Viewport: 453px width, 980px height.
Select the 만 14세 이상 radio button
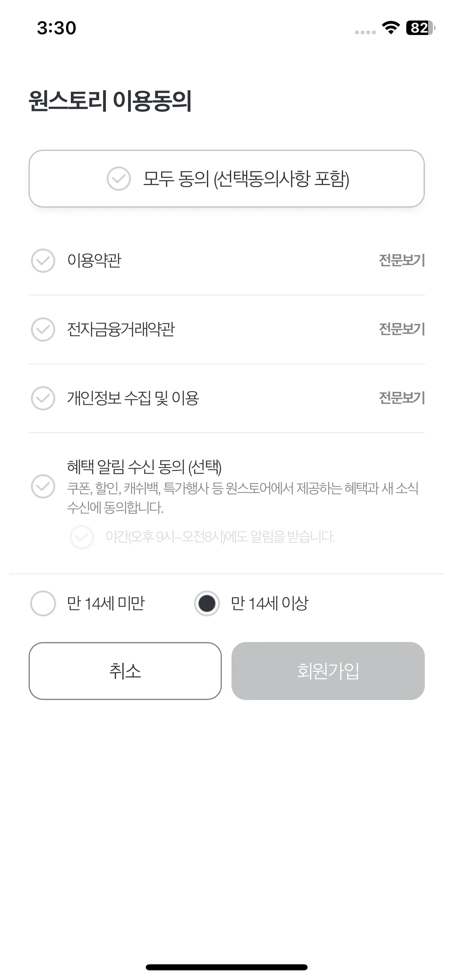tap(207, 603)
